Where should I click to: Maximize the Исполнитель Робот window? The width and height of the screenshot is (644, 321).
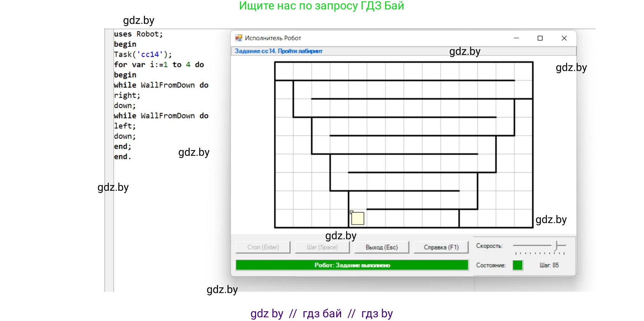(x=540, y=38)
